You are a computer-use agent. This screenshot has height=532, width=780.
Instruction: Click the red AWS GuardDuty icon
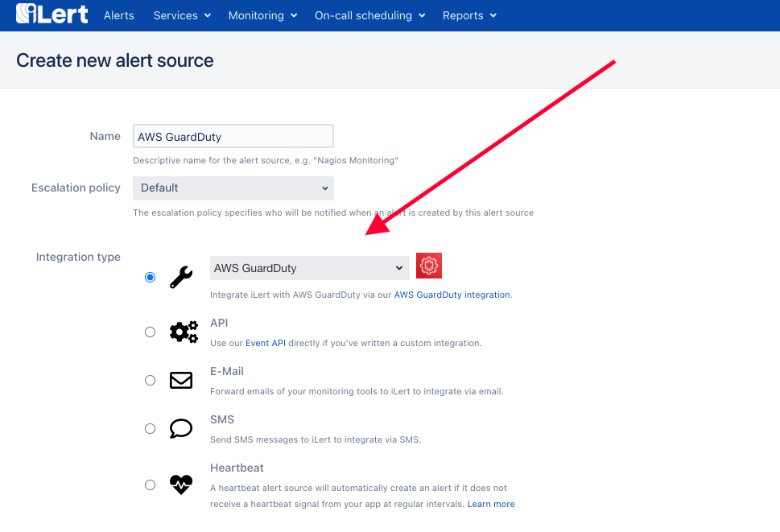(x=429, y=266)
